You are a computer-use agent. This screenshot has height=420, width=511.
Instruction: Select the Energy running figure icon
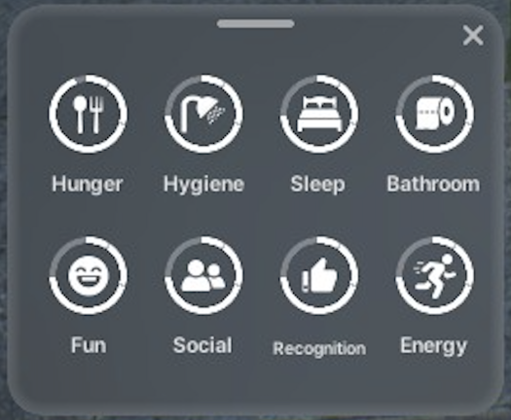coord(435,276)
